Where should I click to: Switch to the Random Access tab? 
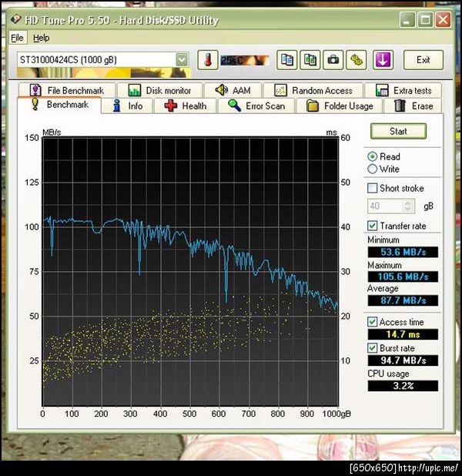(x=313, y=90)
